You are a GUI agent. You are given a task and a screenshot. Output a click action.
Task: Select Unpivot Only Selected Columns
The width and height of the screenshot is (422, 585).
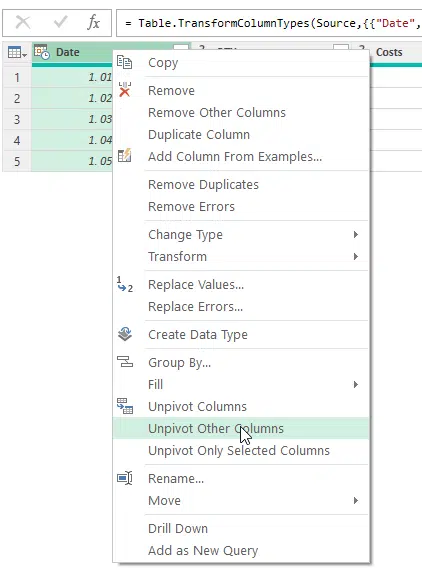tap(241, 450)
